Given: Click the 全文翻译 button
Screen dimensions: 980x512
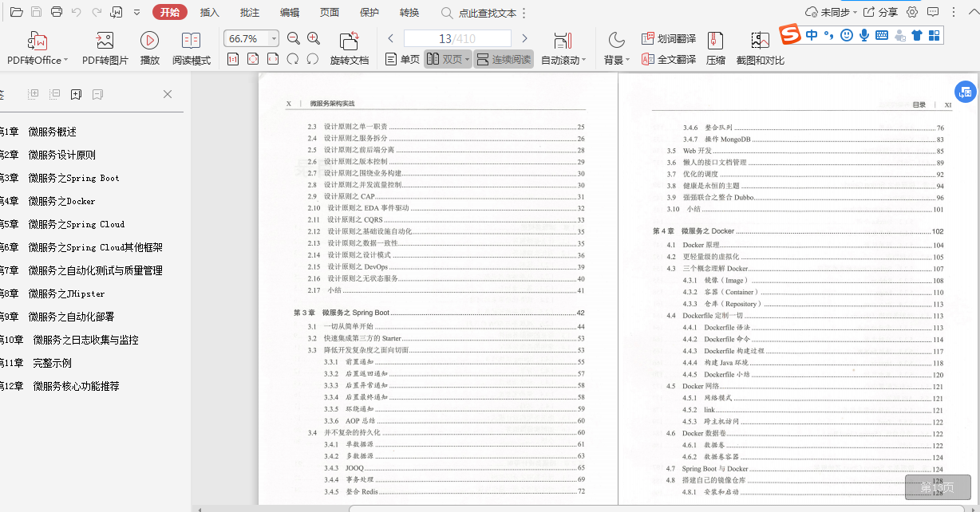Looking at the screenshot, I should [669, 59].
